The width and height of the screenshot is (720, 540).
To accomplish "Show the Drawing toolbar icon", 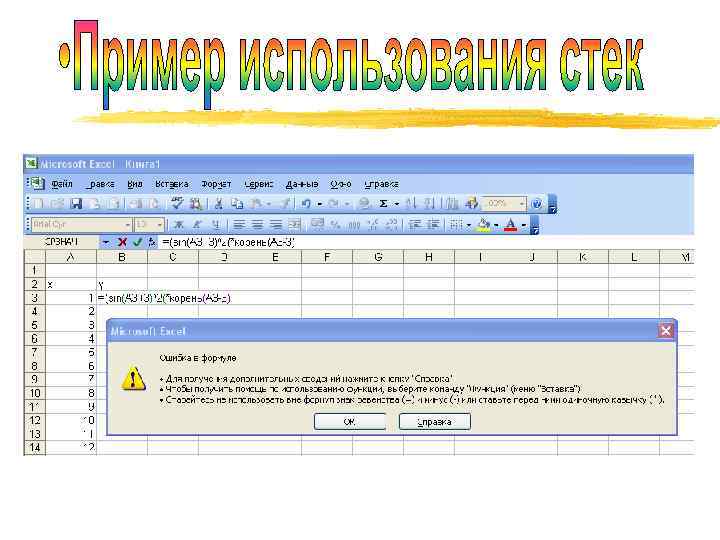I will [472, 203].
